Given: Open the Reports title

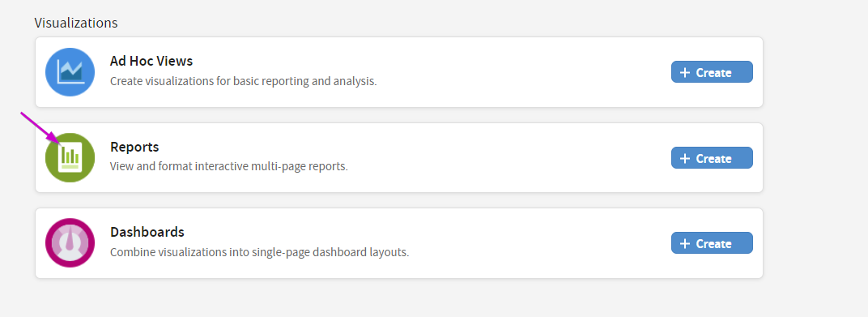Looking at the screenshot, I should click(134, 147).
